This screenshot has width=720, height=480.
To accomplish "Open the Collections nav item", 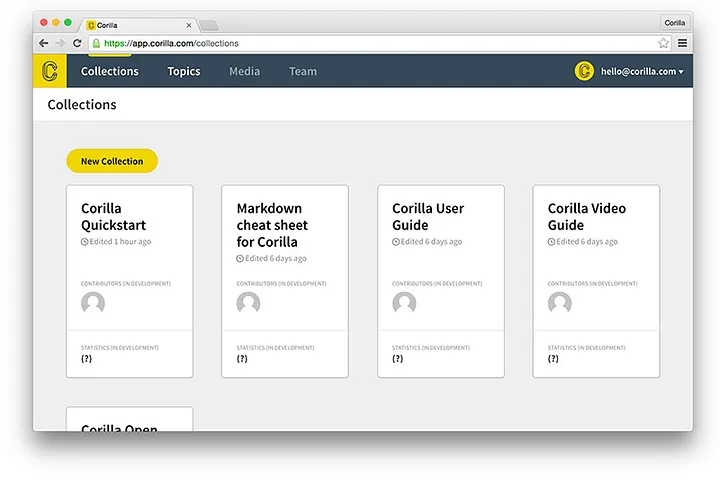I will point(110,71).
